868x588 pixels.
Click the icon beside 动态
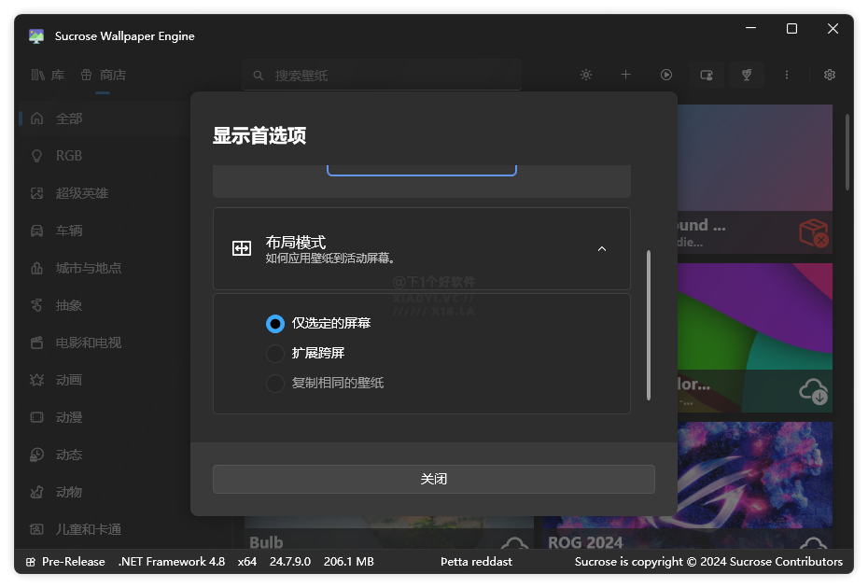36,455
